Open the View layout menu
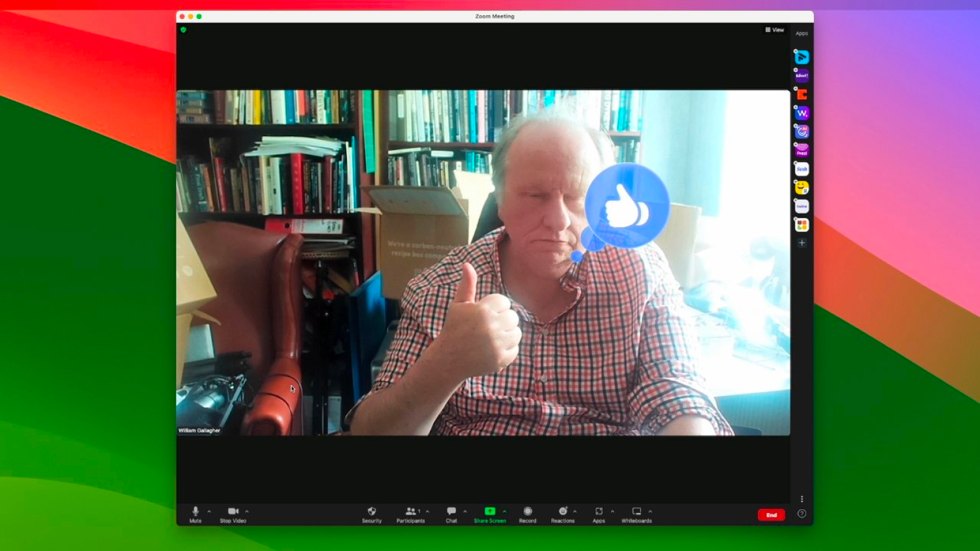Screen dimensions: 980x551 [774, 30]
